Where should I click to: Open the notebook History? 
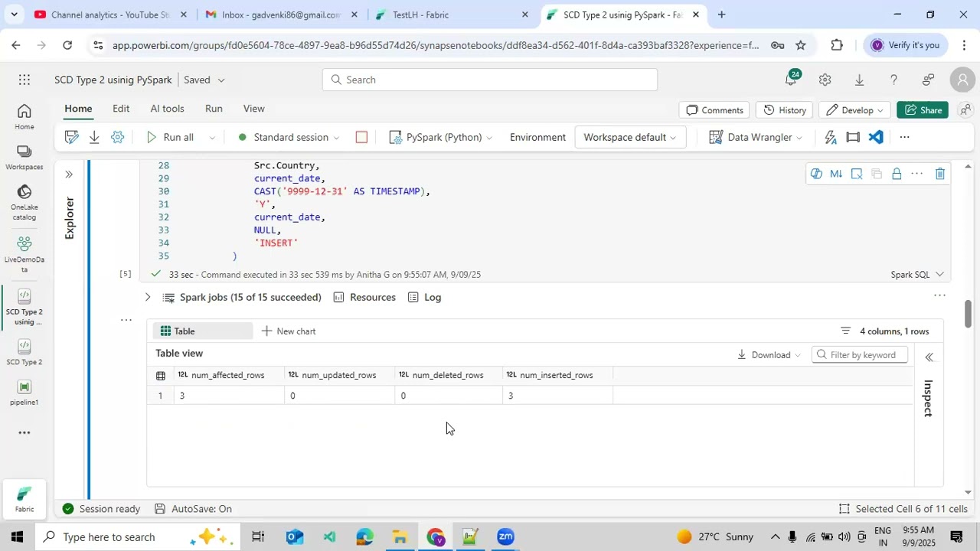pos(785,110)
